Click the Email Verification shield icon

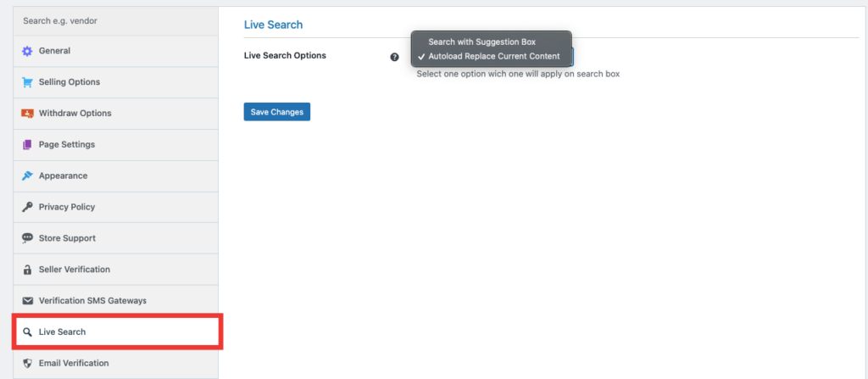[27, 363]
